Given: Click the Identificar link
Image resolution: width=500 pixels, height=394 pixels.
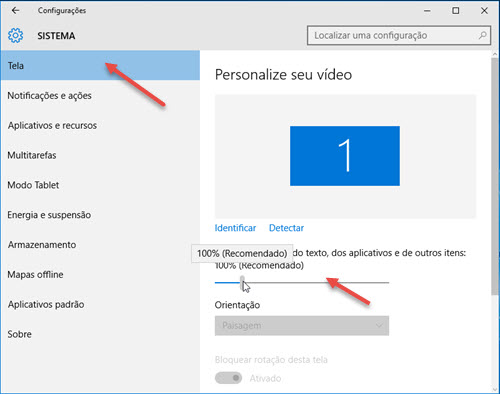Looking at the screenshot, I should point(235,228).
